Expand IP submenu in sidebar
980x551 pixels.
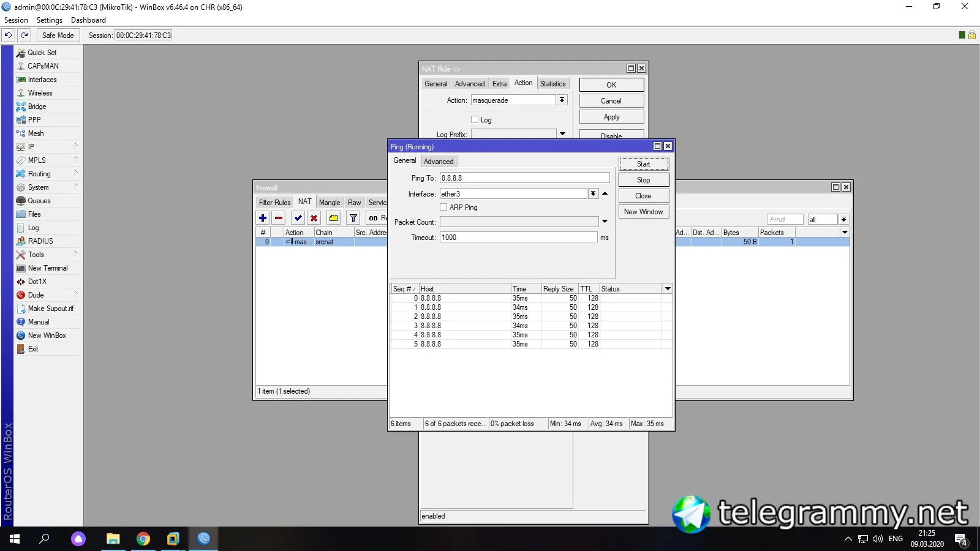point(76,146)
